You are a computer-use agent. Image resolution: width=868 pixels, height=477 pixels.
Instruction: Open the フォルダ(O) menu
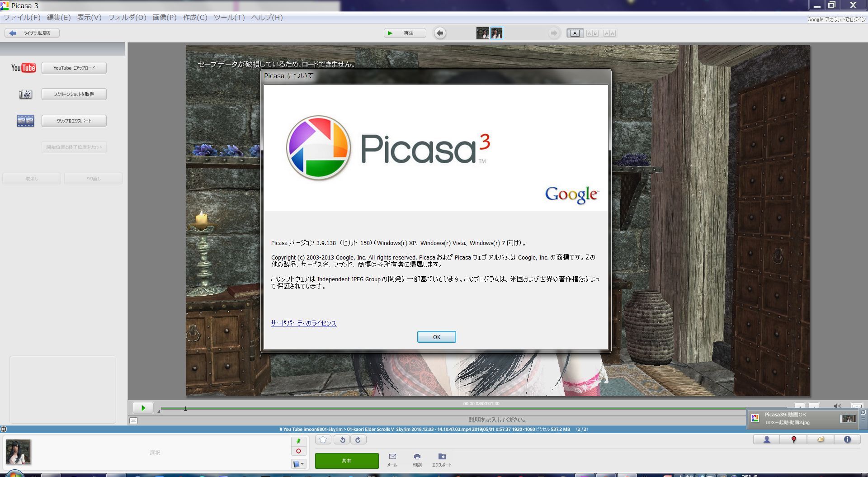coord(127,18)
